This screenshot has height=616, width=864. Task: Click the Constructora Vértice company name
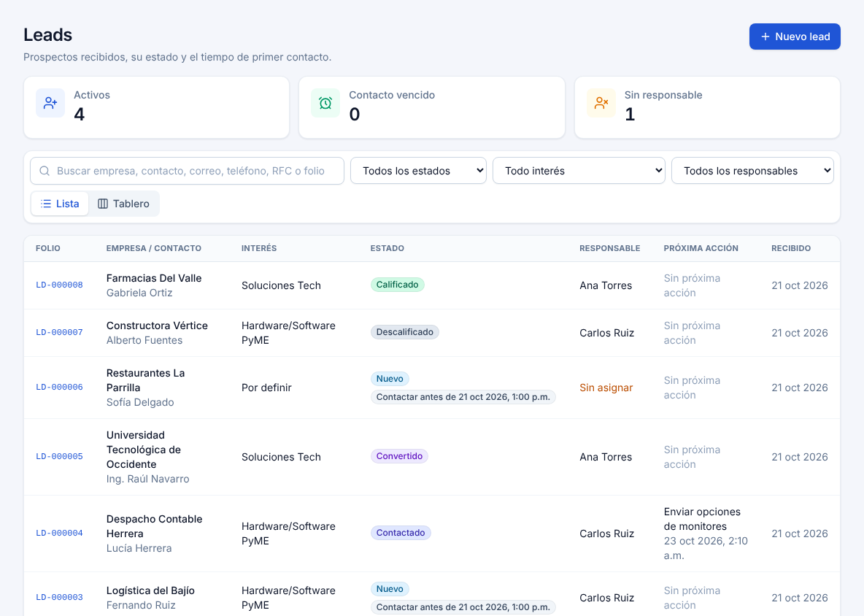(x=157, y=326)
